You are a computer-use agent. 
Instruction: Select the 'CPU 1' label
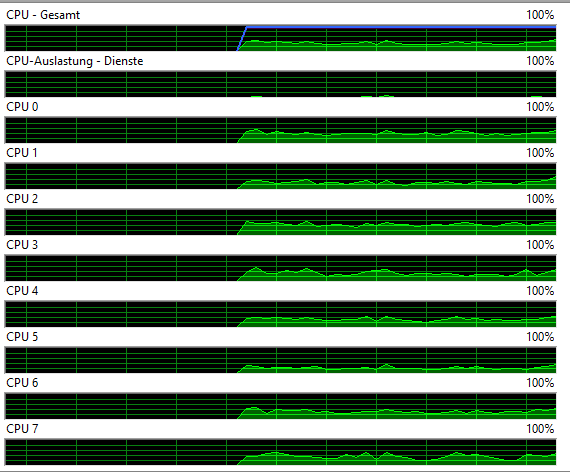[x=22, y=153]
